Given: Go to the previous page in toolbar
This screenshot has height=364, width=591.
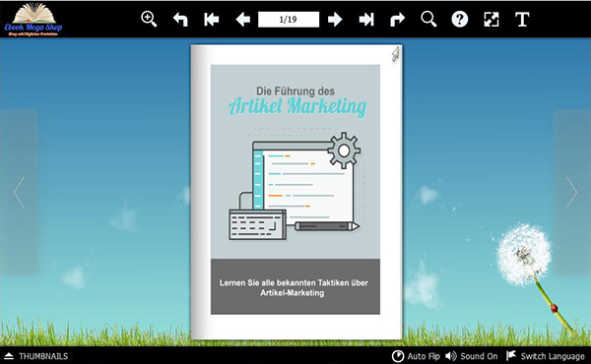Looking at the screenshot, I should [242, 20].
